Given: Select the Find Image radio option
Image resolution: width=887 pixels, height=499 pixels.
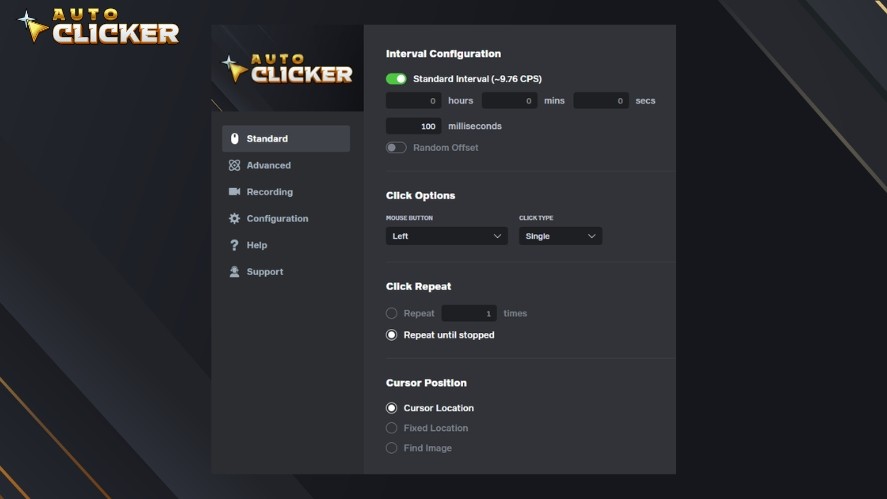Looking at the screenshot, I should tap(392, 448).
